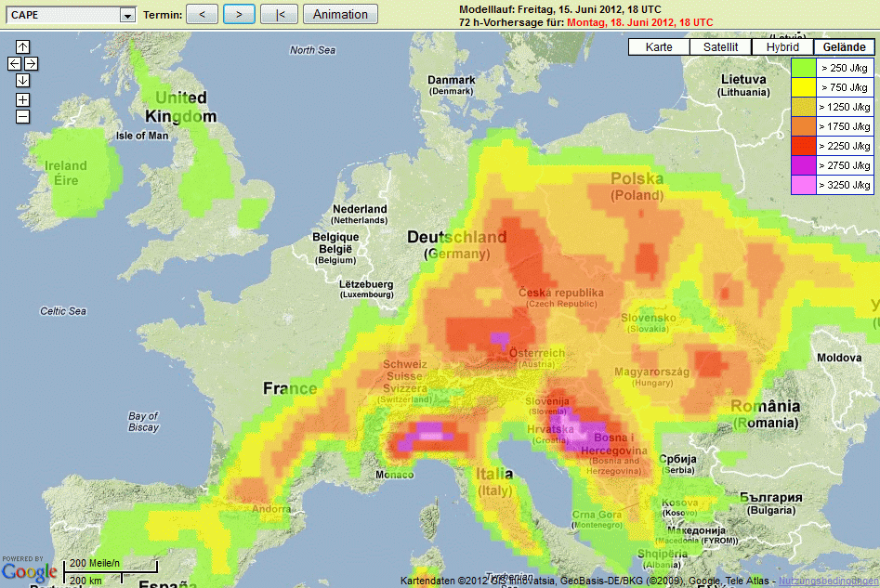The height and width of the screenshot is (588, 880).
Task: Click the orange > 1750 J/kg legend swatch
Action: click(x=803, y=126)
